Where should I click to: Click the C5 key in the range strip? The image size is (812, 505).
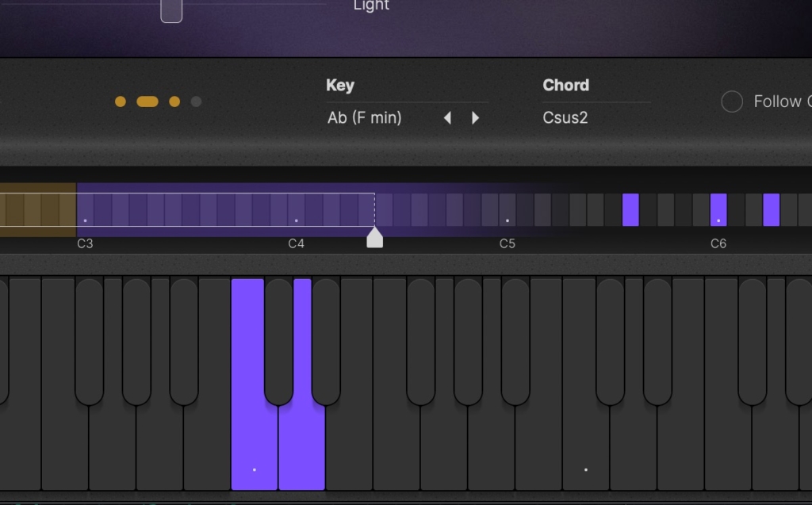(x=507, y=210)
